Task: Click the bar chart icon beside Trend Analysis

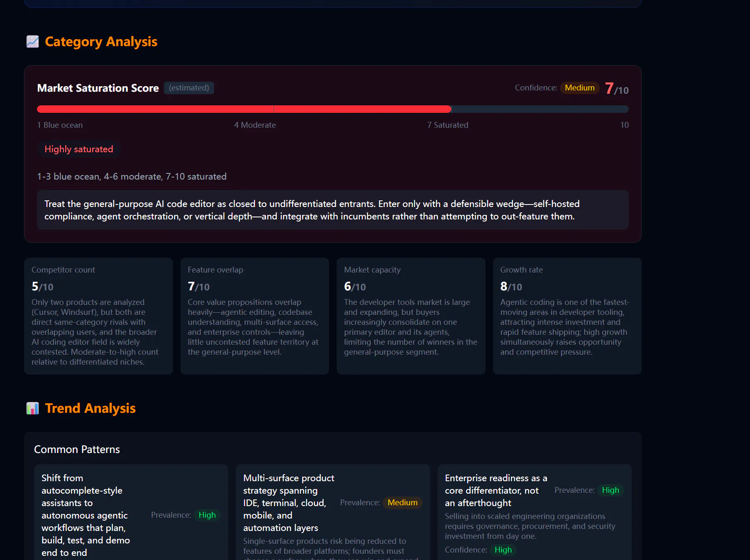Action: (x=32, y=408)
